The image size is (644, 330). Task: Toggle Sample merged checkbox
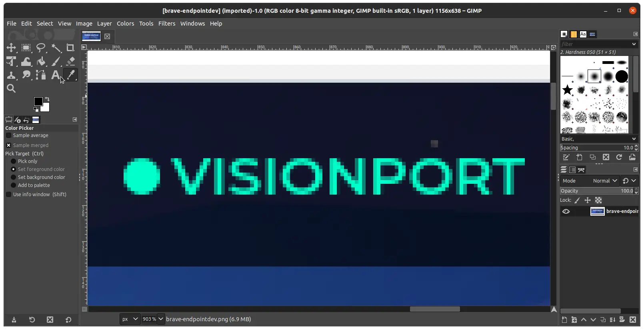pyautogui.click(x=8, y=145)
